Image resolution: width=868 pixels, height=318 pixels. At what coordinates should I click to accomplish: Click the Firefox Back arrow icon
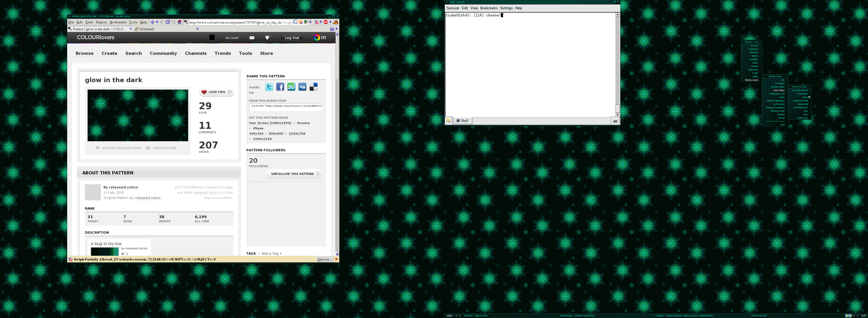click(152, 22)
